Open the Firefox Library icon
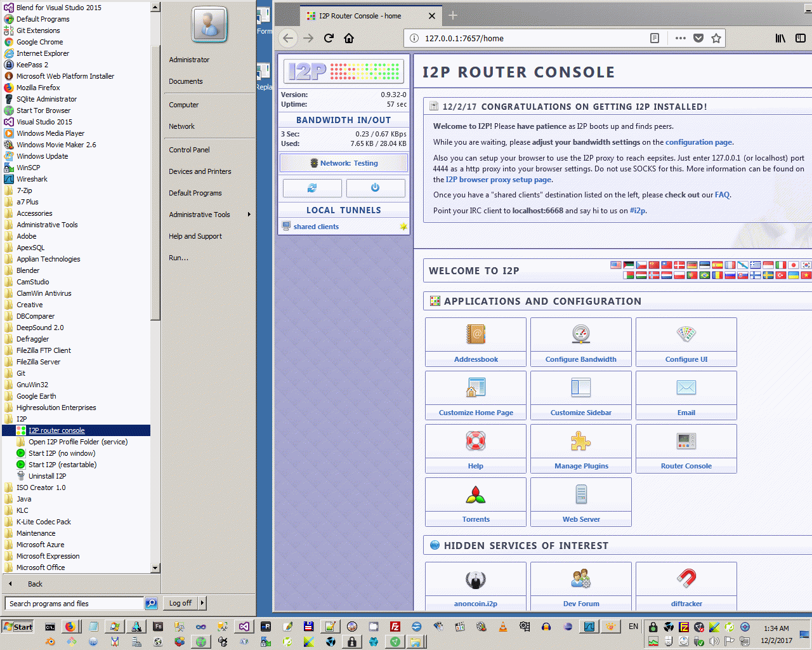 click(x=780, y=38)
